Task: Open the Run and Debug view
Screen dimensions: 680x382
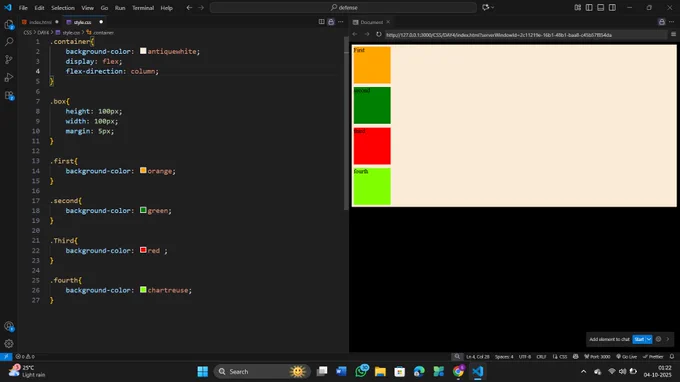Action: pyautogui.click(x=9, y=78)
